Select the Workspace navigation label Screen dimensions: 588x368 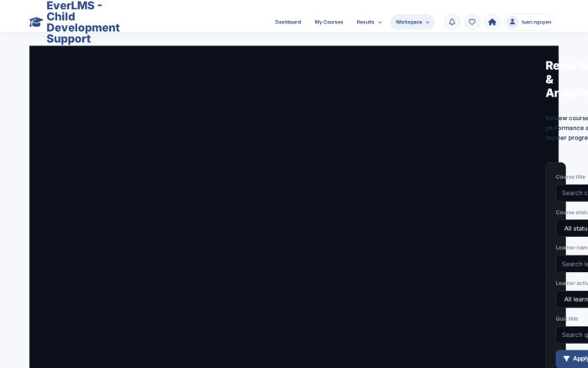pos(409,22)
